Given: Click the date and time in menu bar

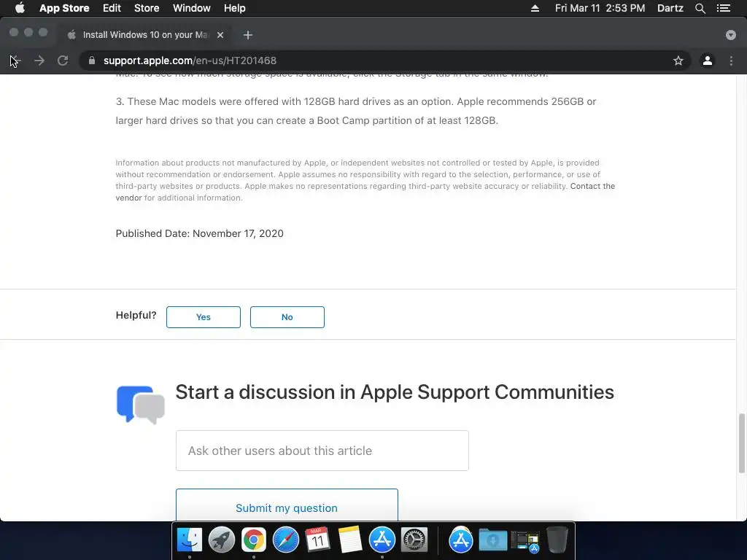Looking at the screenshot, I should click(600, 8).
